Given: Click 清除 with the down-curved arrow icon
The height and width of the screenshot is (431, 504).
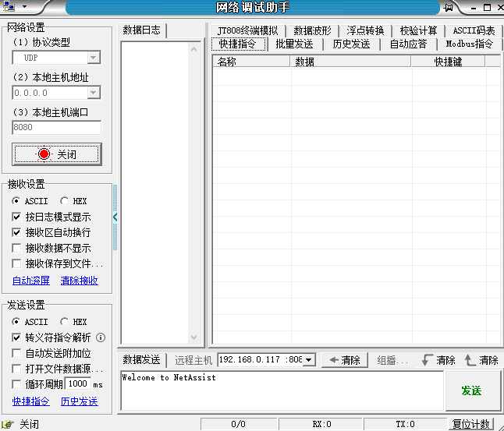Looking at the screenshot, I should pyautogui.click(x=438, y=360).
